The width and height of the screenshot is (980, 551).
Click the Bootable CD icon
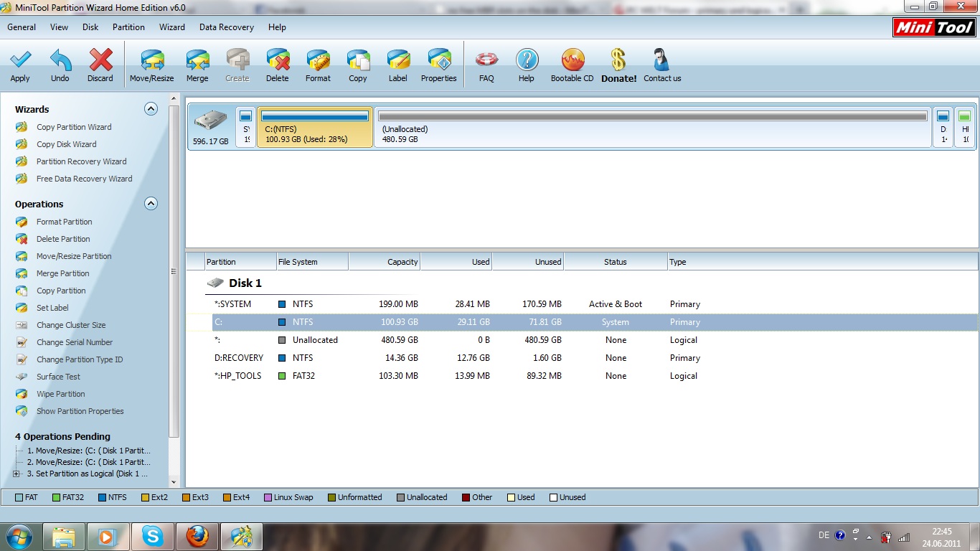click(573, 60)
